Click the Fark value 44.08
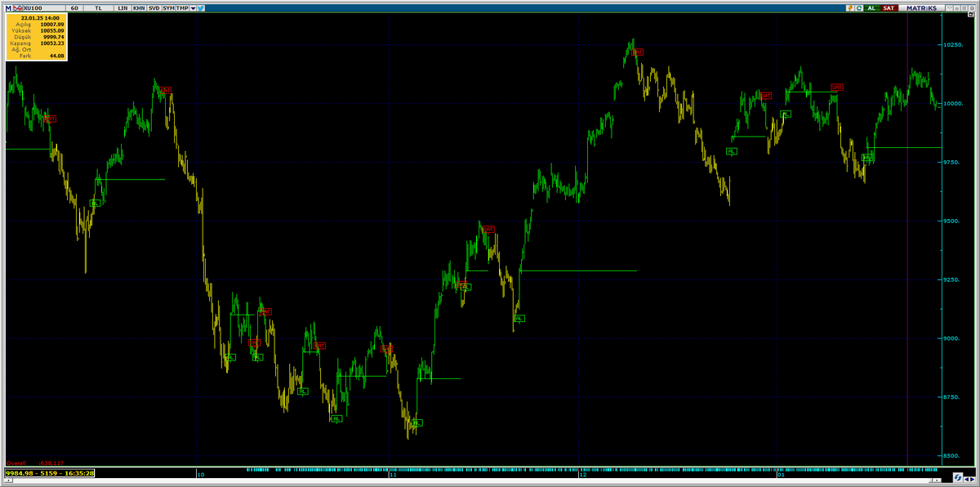 (57, 56)
